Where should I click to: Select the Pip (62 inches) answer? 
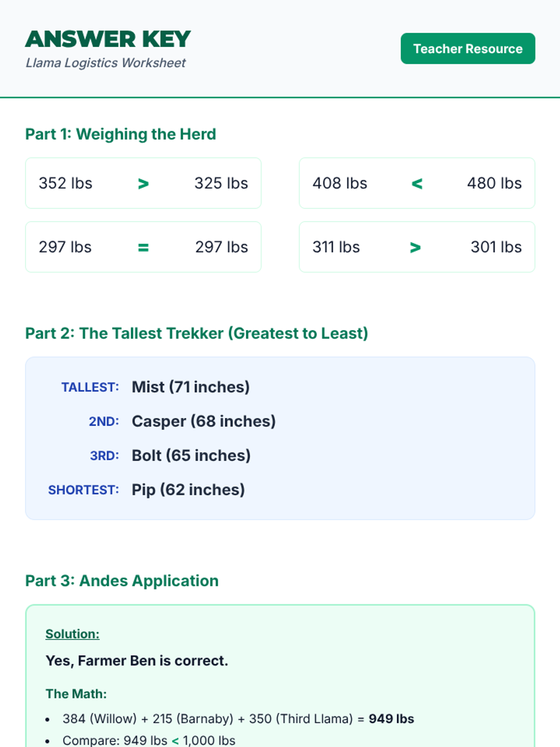click(x=188, y=490)
